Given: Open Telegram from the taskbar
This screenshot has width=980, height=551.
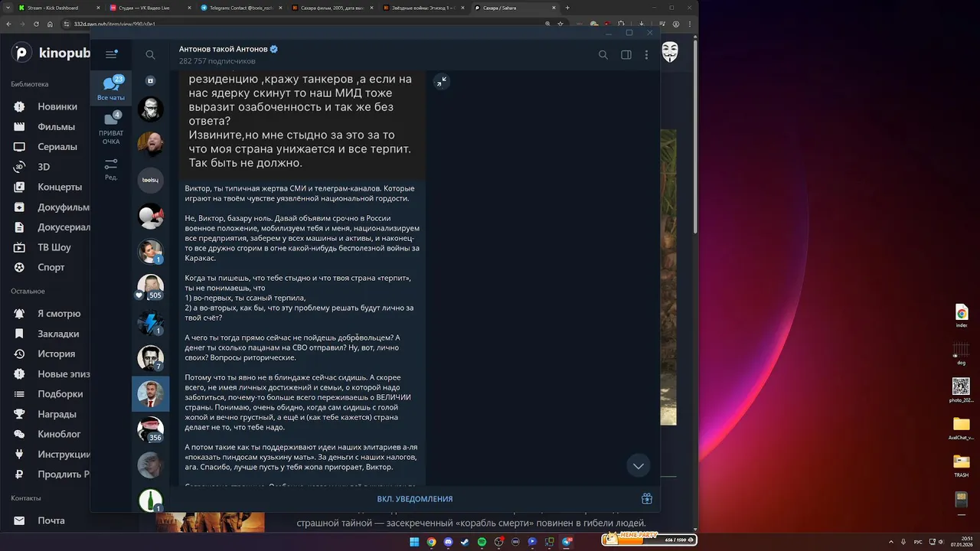Looking at the screenshot, I should click(567, 542).
